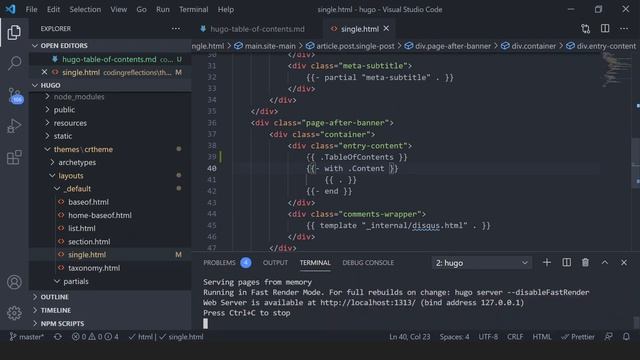The width and height of the screenshot is (640, 360).
Task: Create a new terminal with plus icon
Action: pyautogui.click(x=547, y=262)
